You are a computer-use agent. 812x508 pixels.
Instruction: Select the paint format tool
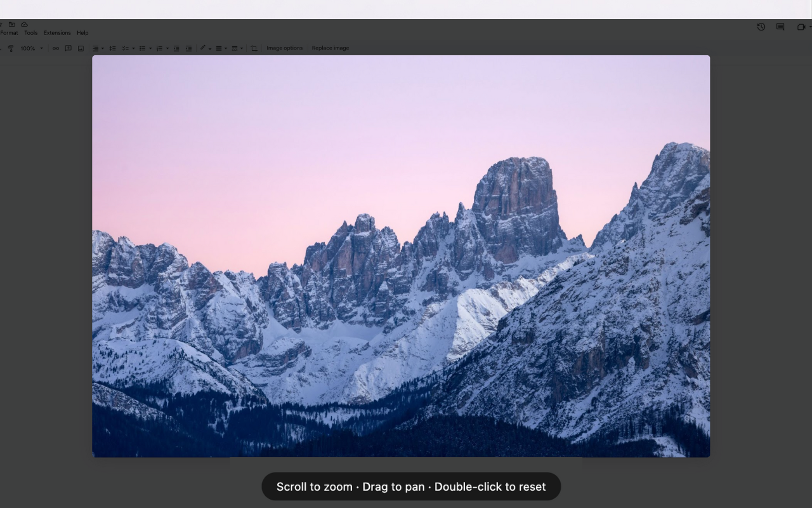click(x=11, y=48)
